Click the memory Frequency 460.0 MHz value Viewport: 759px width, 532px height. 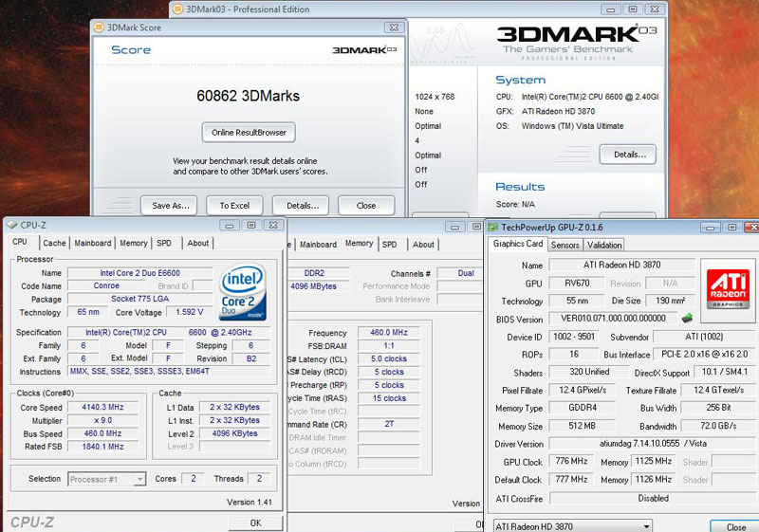(389, 333)
